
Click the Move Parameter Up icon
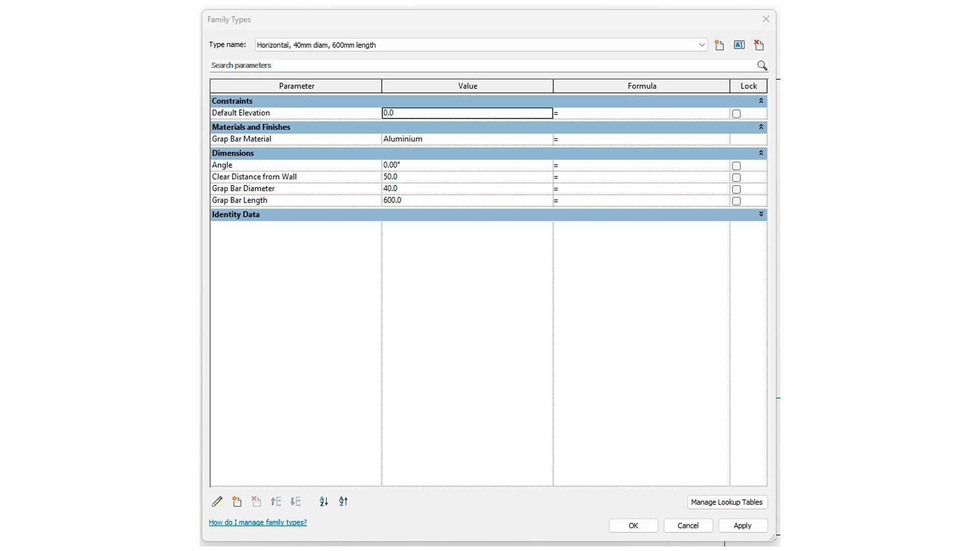[x=276, y=502]
